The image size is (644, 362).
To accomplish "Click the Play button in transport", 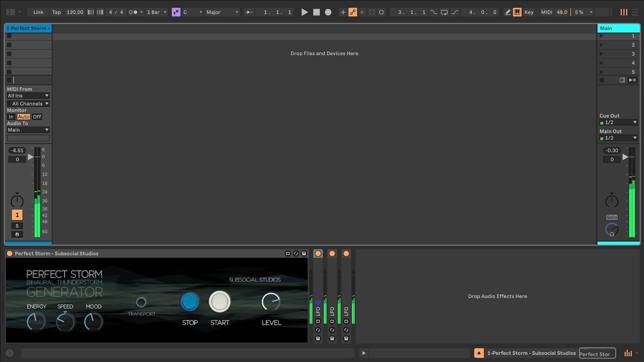I will pos(304,12).
